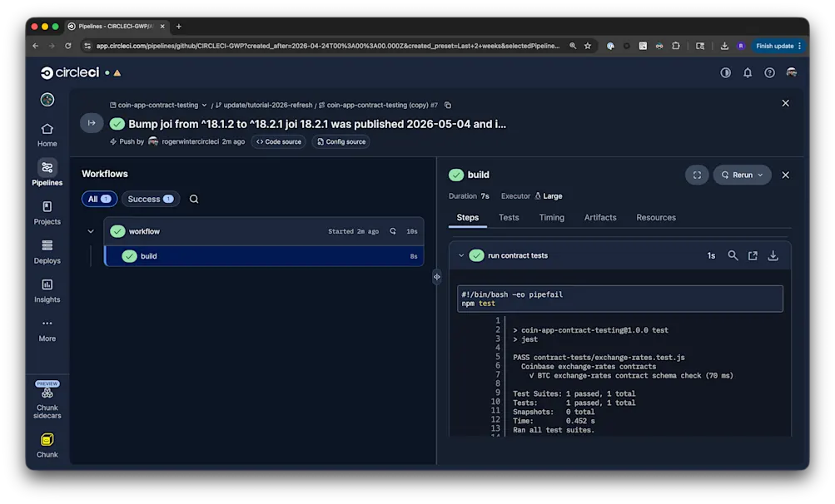835x504 pixels.
Task: Bookmark this page with the star
Action: 588,47
